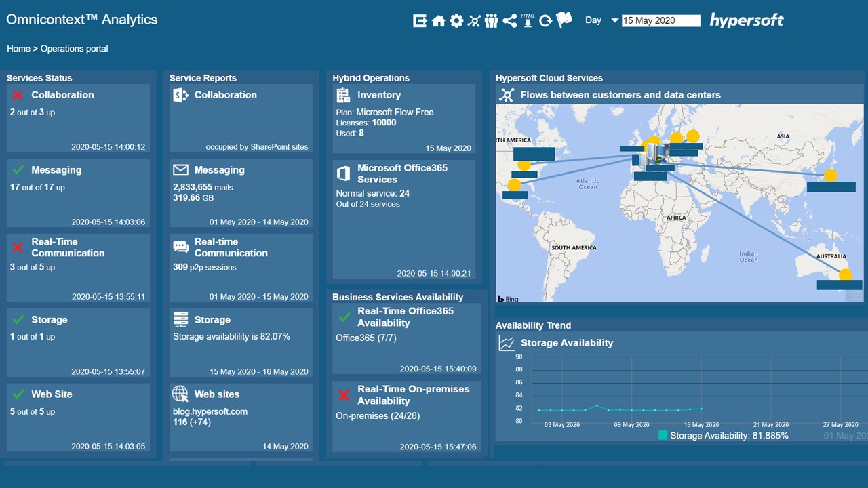Screen dimensions: 868x488
Task: Click 'Licenses: 10000' text
Action: (366, 123)
